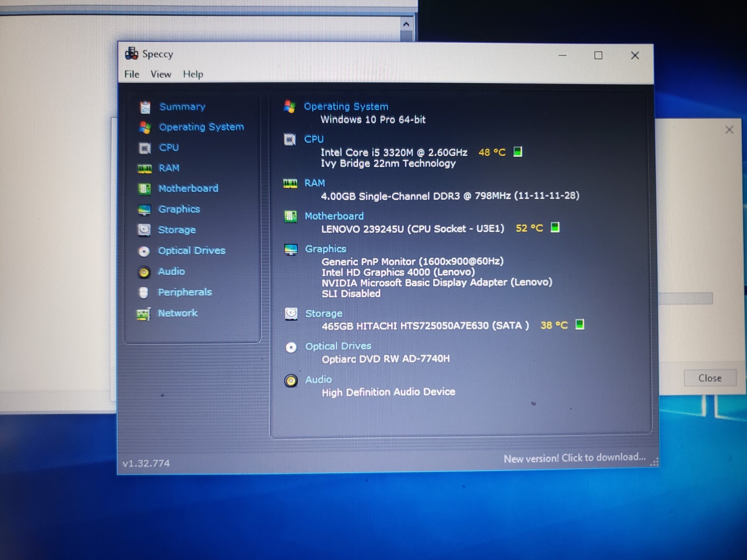The height and width of the screenshot is (560, 747).
Task: Open the File menu
Action: [132, 74]
